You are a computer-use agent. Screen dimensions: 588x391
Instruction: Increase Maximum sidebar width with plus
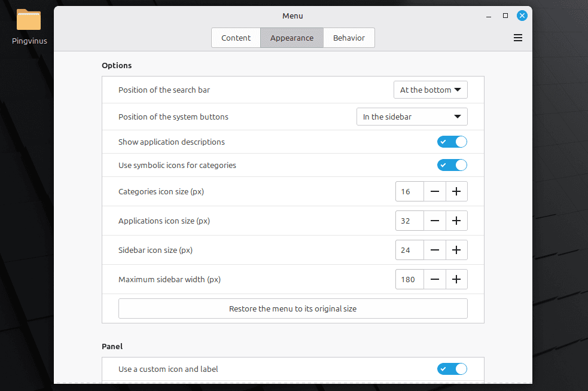tap(456, 279)
